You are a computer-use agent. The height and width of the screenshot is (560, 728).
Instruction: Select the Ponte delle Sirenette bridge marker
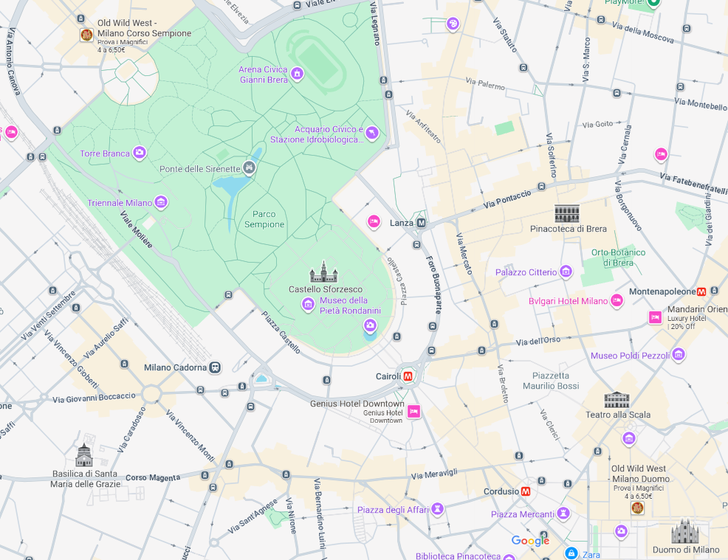[250, 168]
